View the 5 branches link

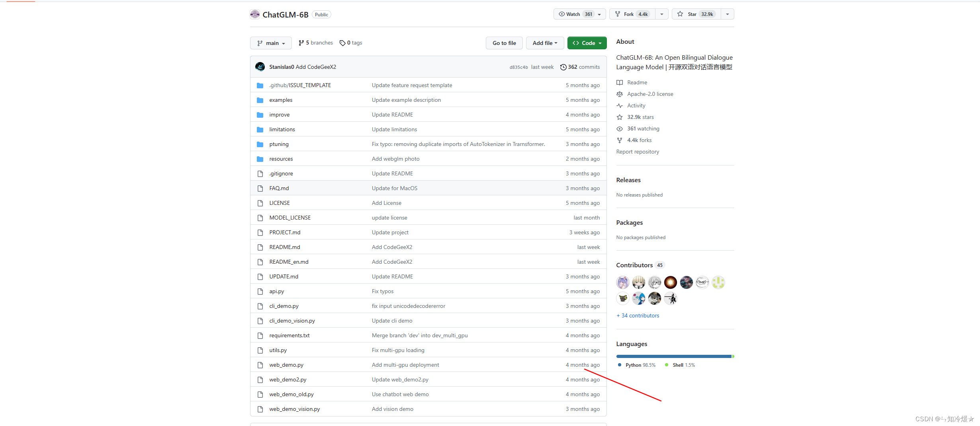[316, 43]
